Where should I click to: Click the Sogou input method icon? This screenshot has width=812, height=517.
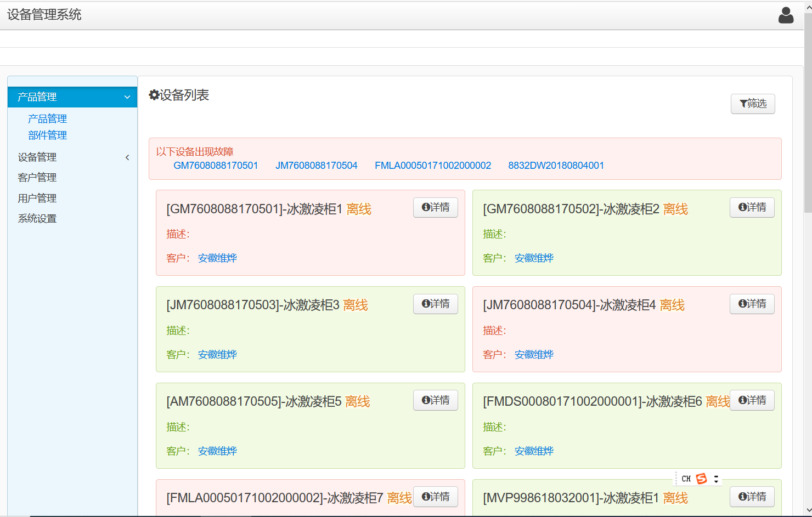(701, 479)
